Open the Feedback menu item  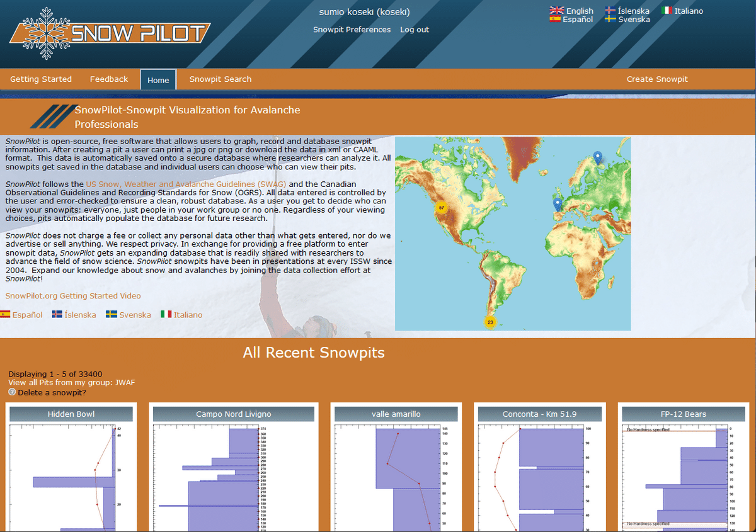tap(109, 79)
